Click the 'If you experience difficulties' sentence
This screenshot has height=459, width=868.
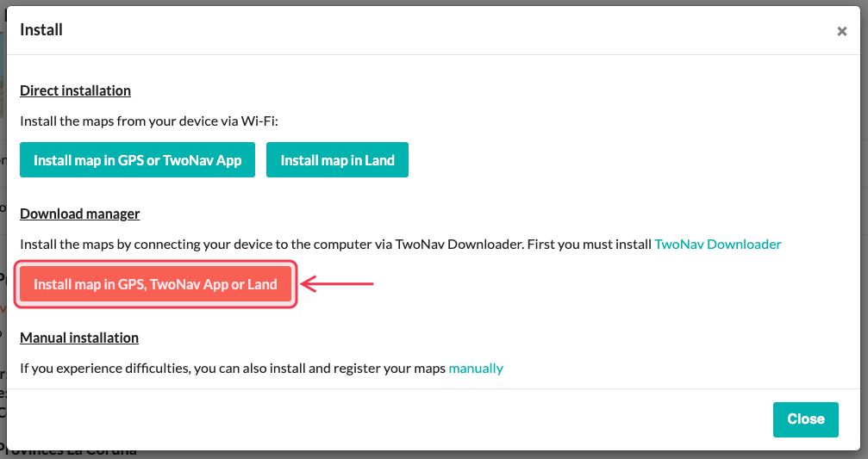[x=261, y=369]
